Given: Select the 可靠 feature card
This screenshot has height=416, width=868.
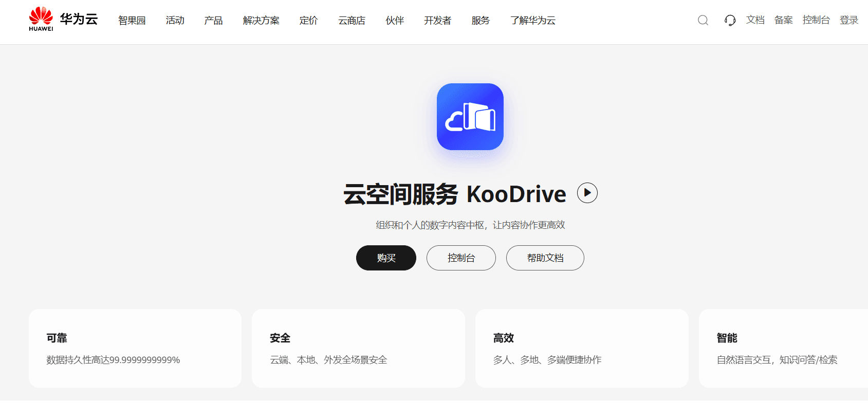Looking at the screenshot, I should tap(135, 348).
